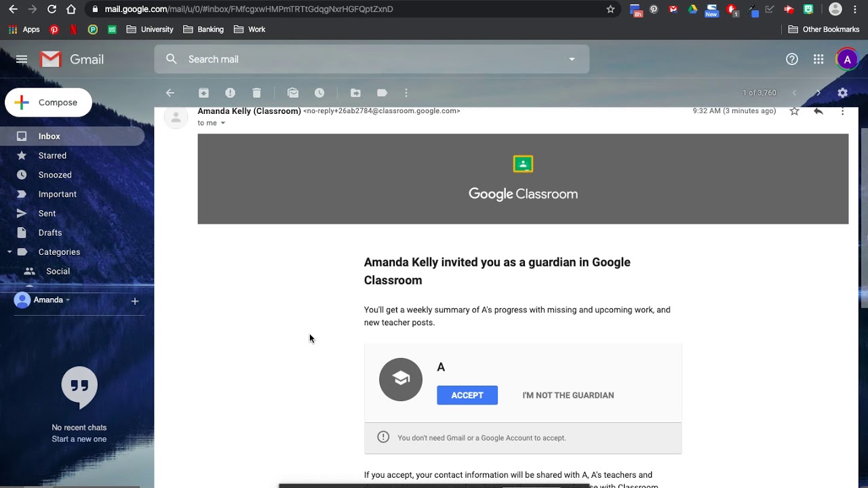Click the sender name Amanda Kelly (Classroom)
This screenshot has width=868, height=488.
tap(249, 111)
